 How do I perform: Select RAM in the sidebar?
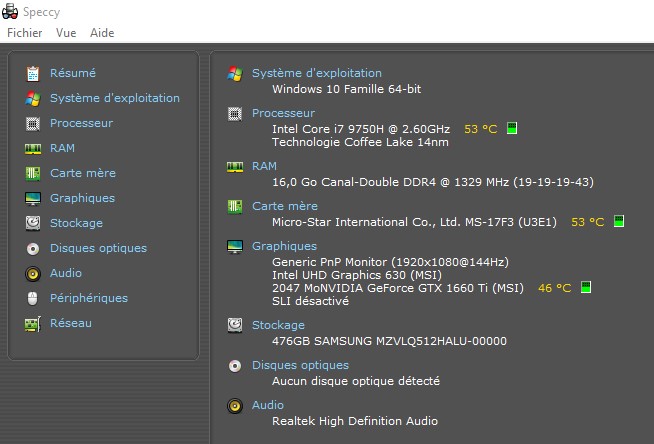[x=63, y=148]
